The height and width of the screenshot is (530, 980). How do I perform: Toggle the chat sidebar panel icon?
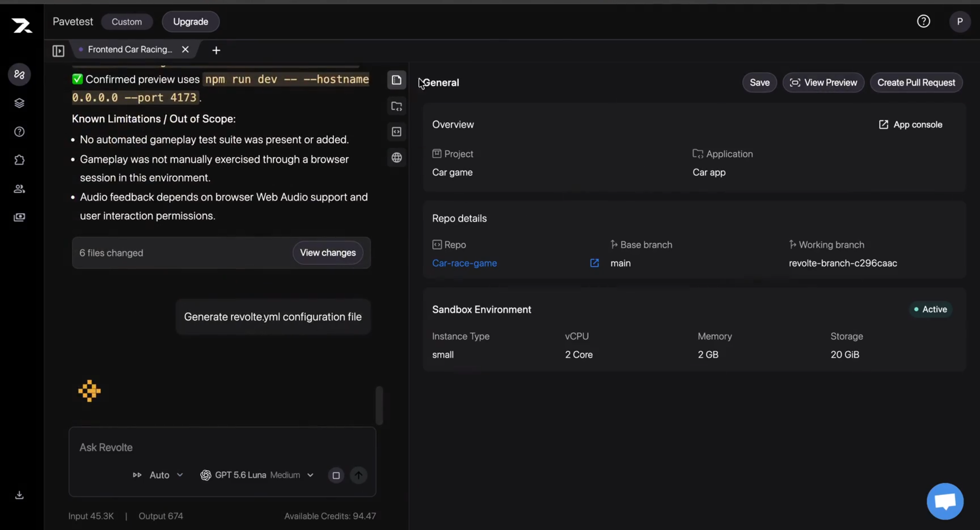pos(58,51)
